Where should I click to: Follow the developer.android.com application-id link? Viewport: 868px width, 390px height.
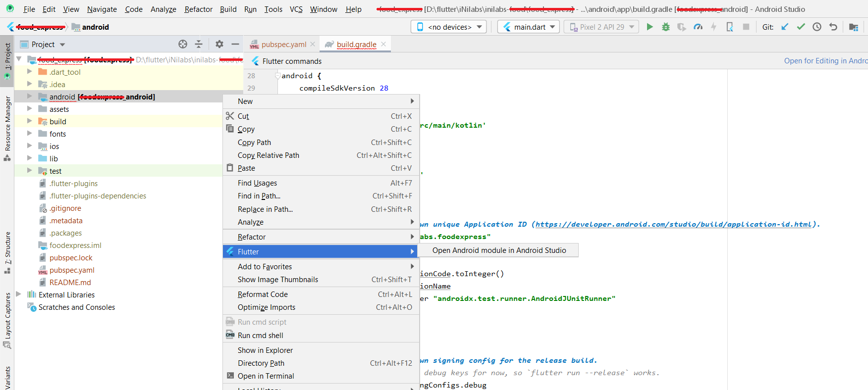tap(674, 224)
